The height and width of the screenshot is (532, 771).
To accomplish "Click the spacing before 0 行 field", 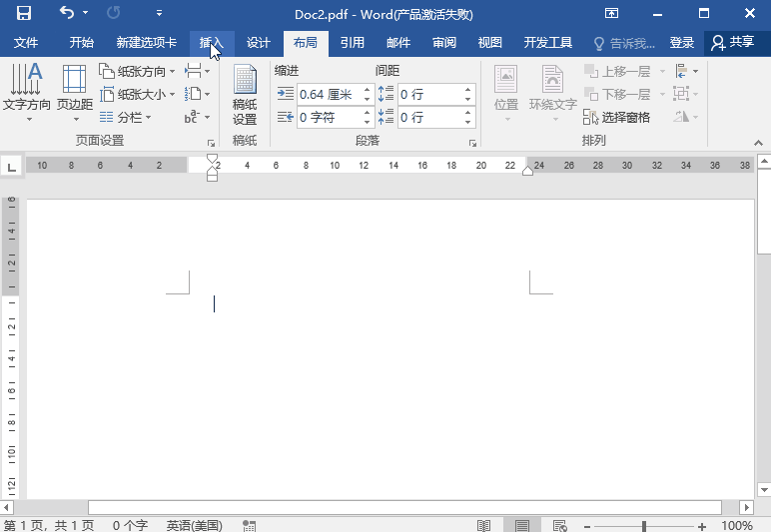I will pyautogui.click(x=430, y=94).
